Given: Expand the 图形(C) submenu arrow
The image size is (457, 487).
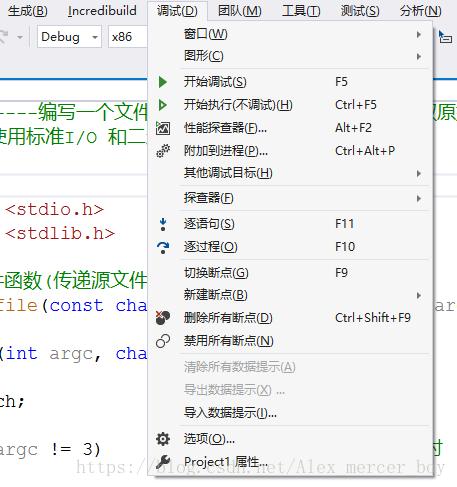Looking at the screenshot, I should [x=419, y=56].
